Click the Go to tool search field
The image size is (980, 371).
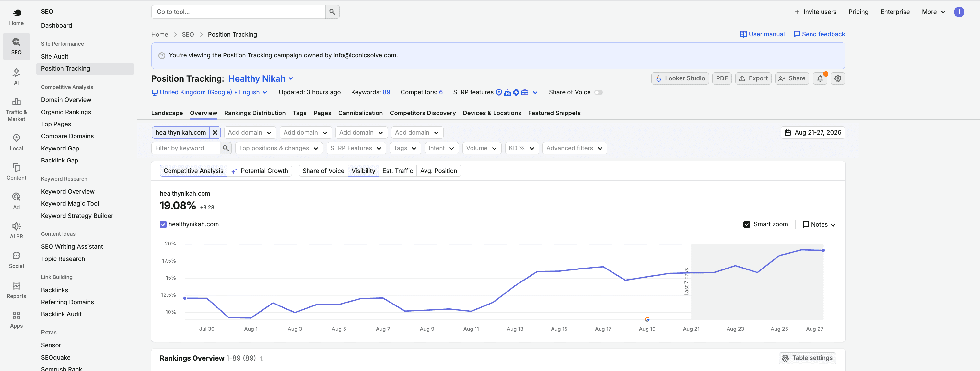(x=238, y=12)
